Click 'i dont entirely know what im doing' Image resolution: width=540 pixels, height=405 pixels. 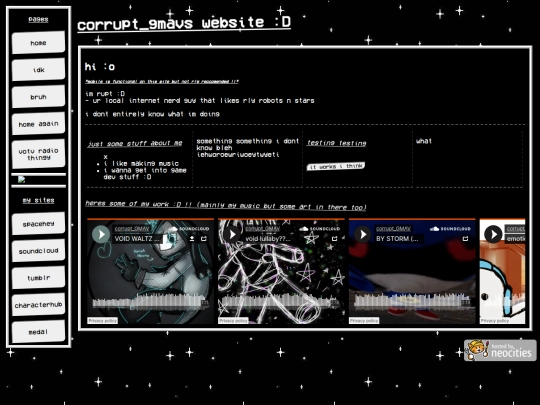pyautogui.click(x=152, y=114)
